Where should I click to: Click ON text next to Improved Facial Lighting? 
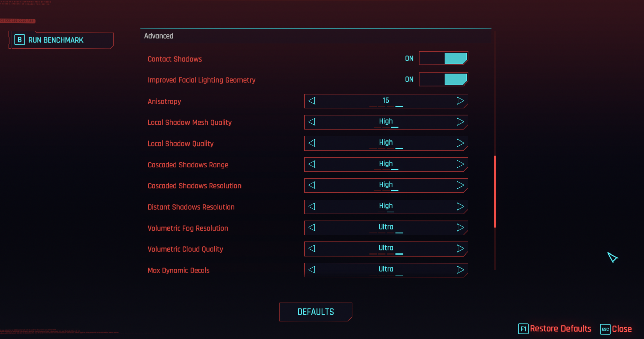409,79
